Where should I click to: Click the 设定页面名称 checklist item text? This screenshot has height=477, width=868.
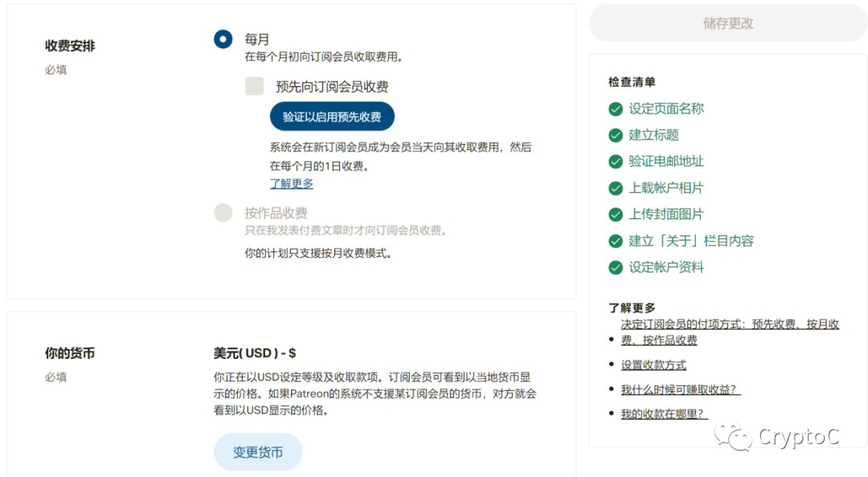666,109
